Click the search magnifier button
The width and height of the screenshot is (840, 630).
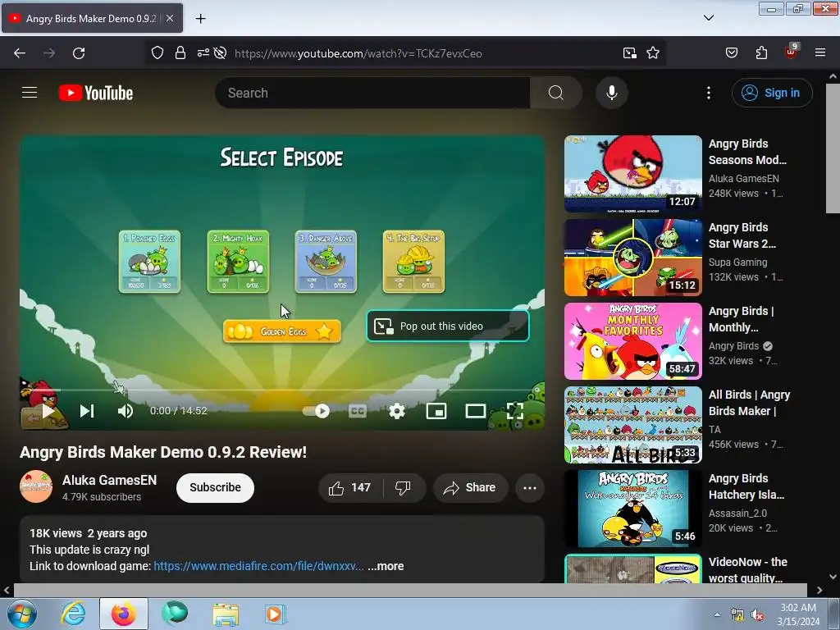[555, 93]
